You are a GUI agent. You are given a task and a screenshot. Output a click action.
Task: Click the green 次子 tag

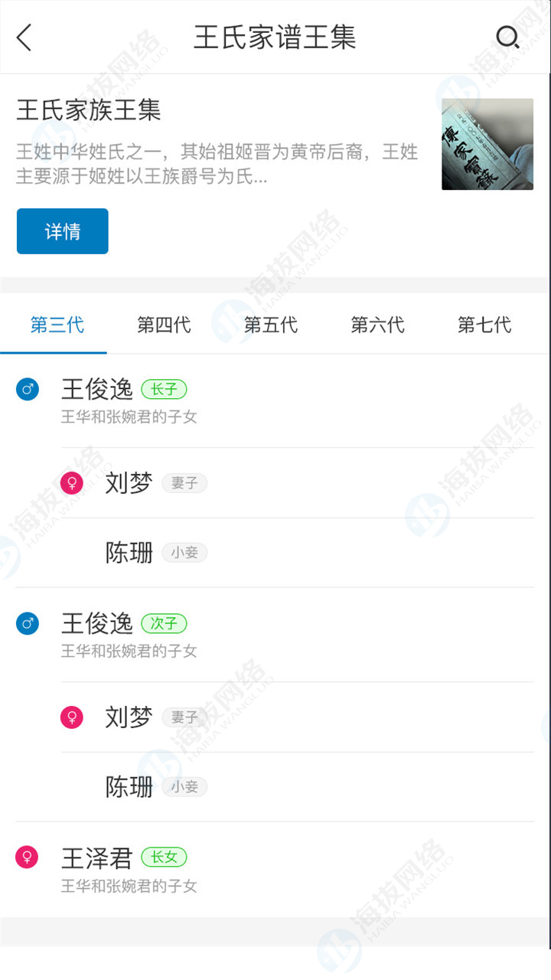(164, 624)
